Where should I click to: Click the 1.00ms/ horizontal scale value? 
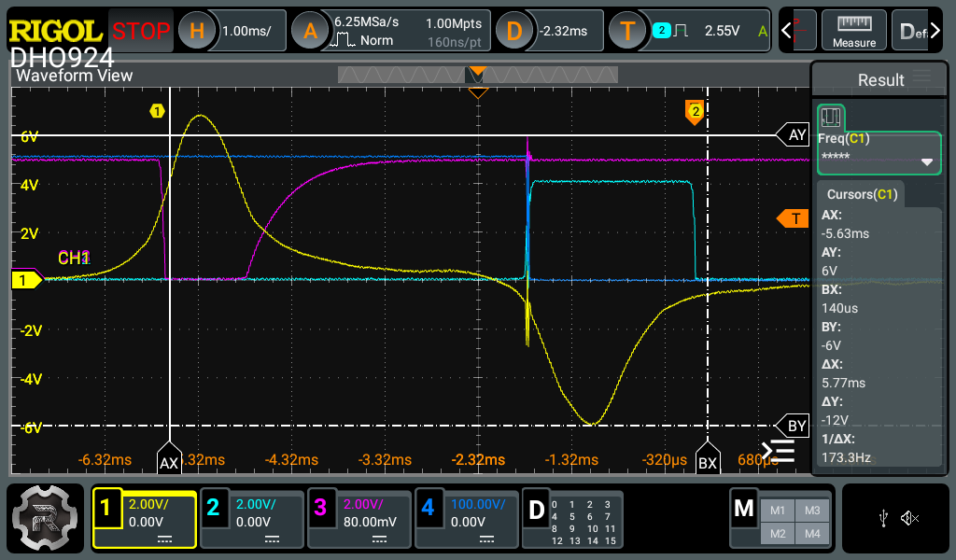[246, 31]
